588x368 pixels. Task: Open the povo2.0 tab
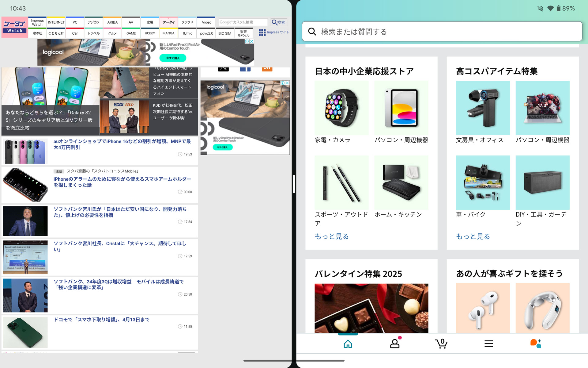[x=206, y=33]
